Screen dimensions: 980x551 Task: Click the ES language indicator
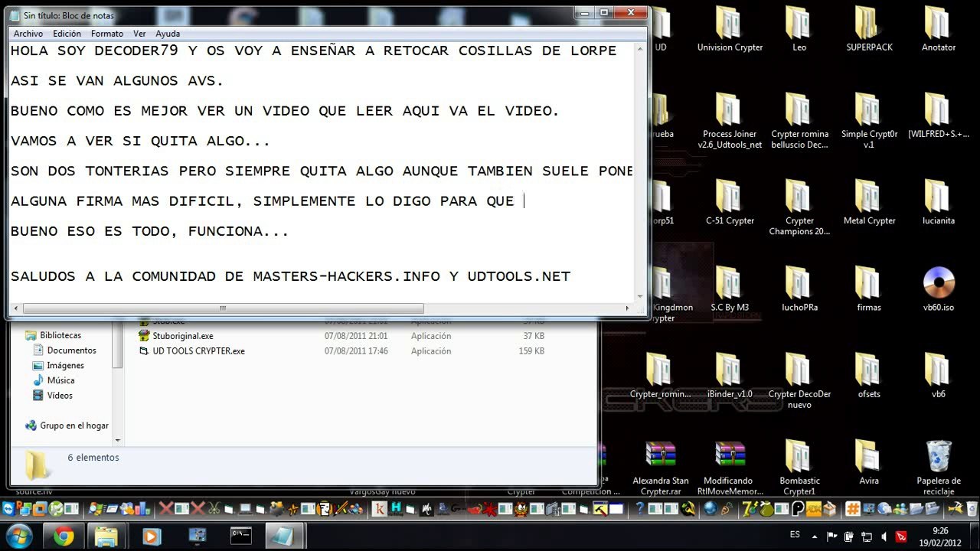coord(795,535)
